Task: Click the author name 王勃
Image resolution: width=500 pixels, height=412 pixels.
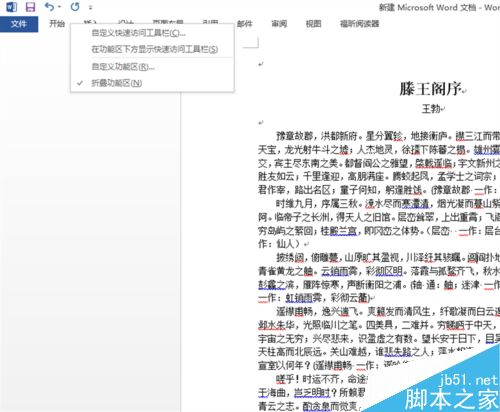Action: [x=431, y=109]
